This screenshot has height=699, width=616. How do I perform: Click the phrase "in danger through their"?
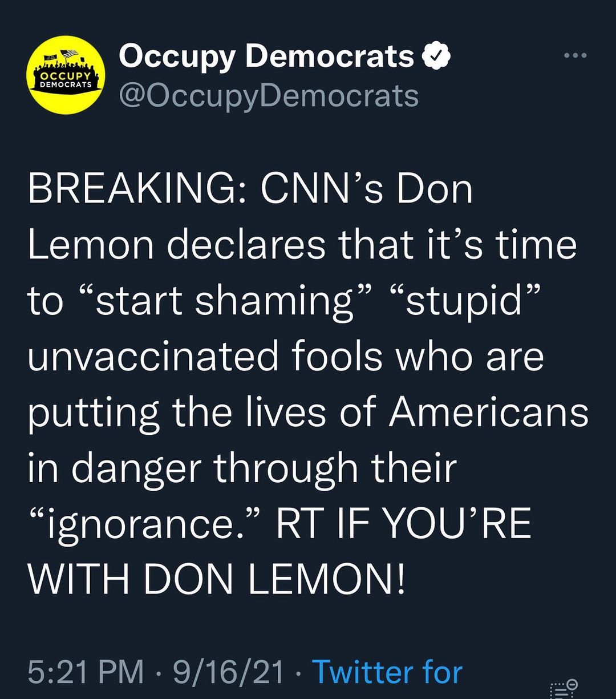pos(242,468)
